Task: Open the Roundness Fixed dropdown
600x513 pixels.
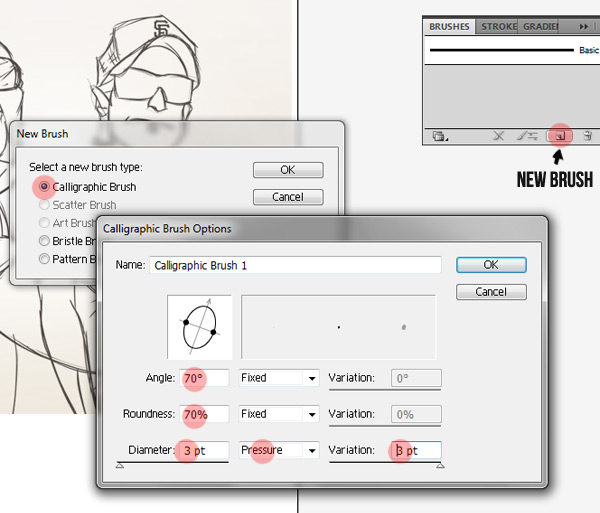Action: coord(279,414)
